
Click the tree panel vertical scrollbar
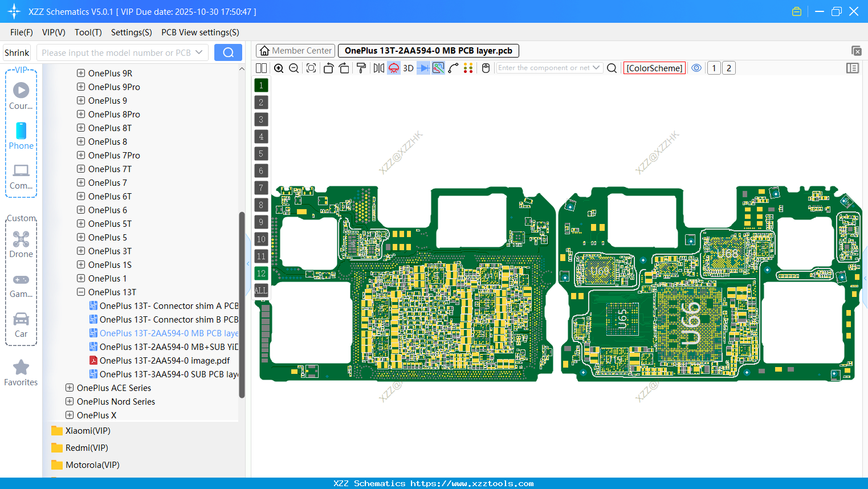pyautogui.click(x=242, y=305)
